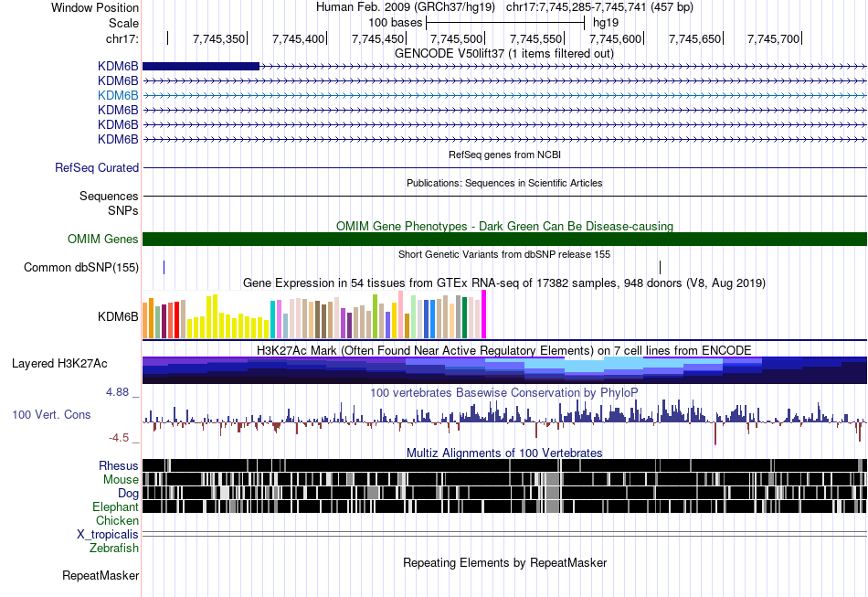Open the OMIM Gene Phenotypes track title
868x597 pixels.
click(x=505, y=226)
